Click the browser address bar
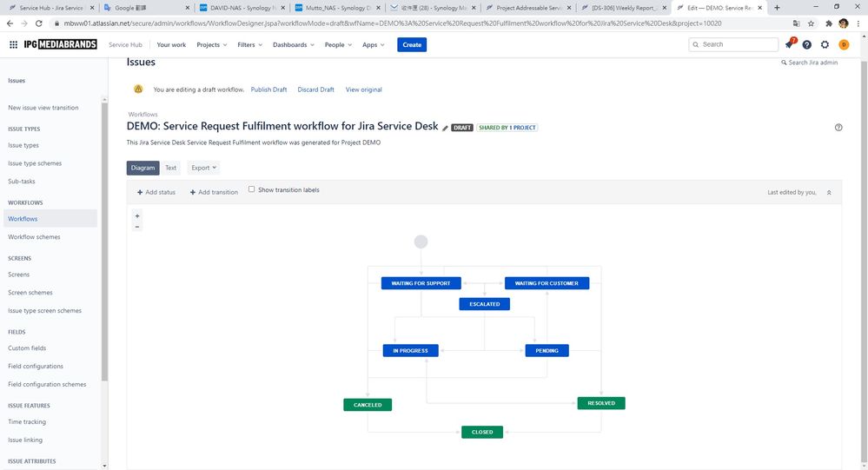Viewport: 868px width, 470px height. point(421,23)
